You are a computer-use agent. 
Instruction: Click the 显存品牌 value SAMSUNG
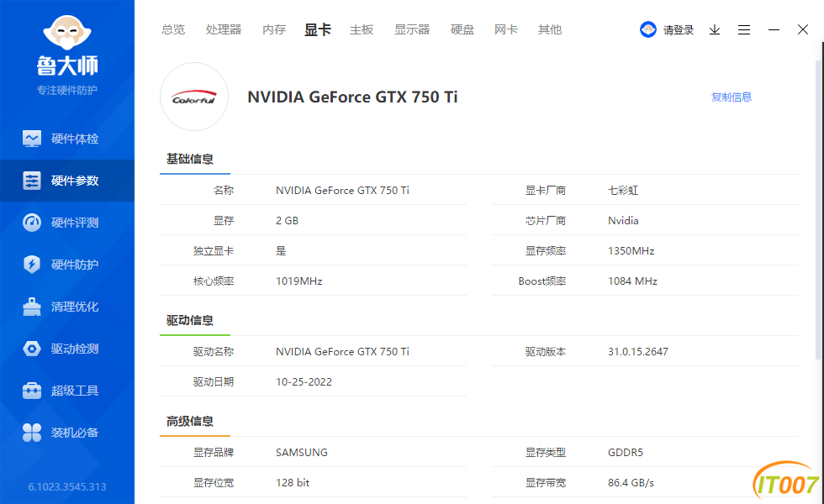pos(302,453)
